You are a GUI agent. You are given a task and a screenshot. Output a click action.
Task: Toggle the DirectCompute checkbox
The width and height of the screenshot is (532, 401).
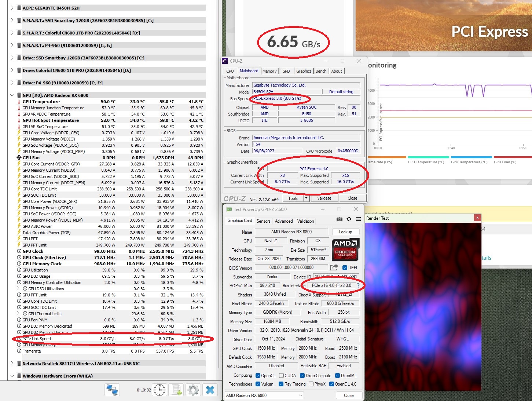(x=302, y=376)
